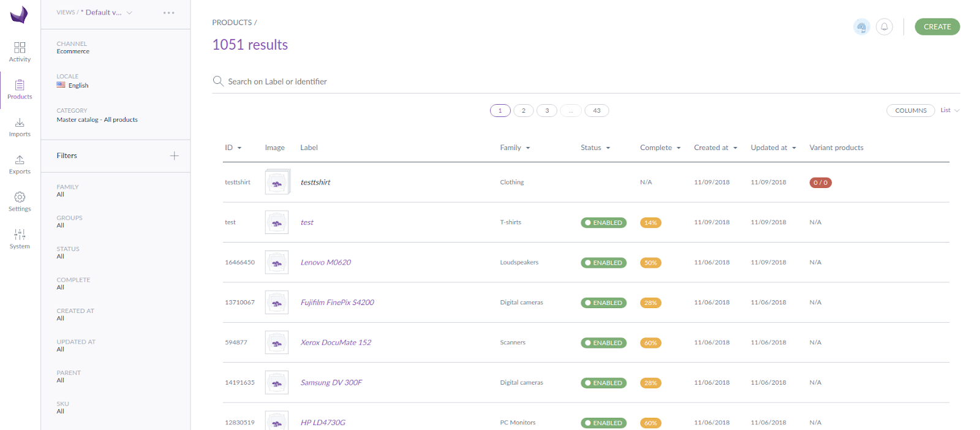Sort by Updated at column header

773,148
